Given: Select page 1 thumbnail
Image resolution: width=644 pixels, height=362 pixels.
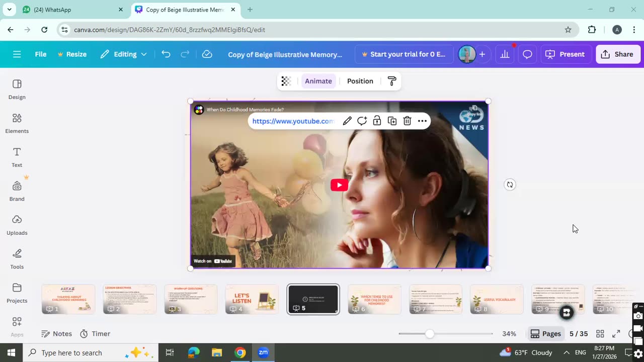Looking at the screenshot, I should pyautogui.click(x=68, y=299).
